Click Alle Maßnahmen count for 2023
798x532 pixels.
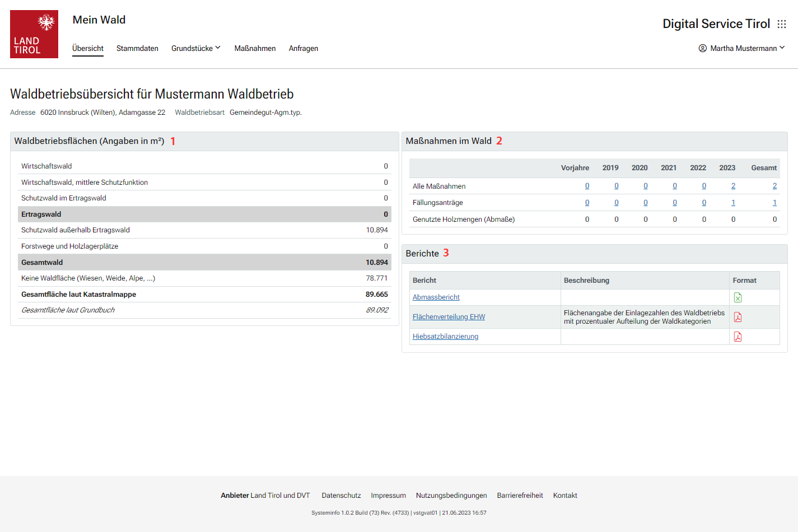point(733,186)
